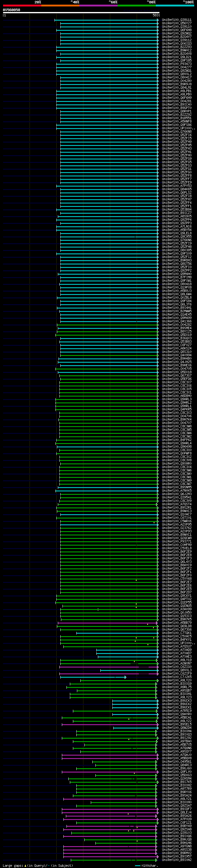Select hit UniRef100_Q9FS86
The image size is (197, 868).
[x=176, y=125]
